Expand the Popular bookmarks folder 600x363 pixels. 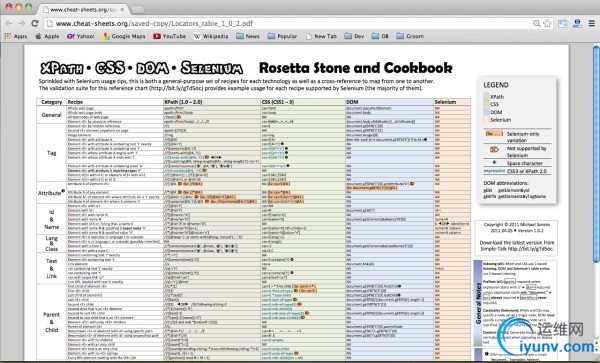tap(282, 36)
